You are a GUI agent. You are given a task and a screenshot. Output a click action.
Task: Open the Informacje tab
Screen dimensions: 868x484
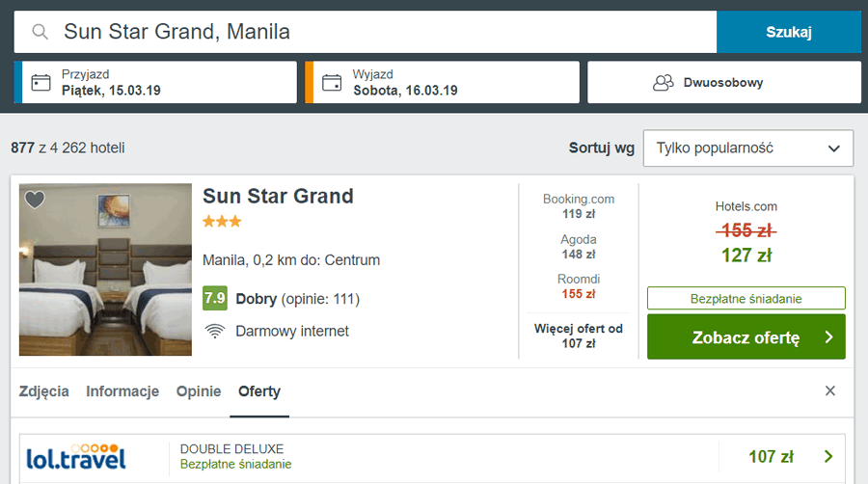click(122, 391)
